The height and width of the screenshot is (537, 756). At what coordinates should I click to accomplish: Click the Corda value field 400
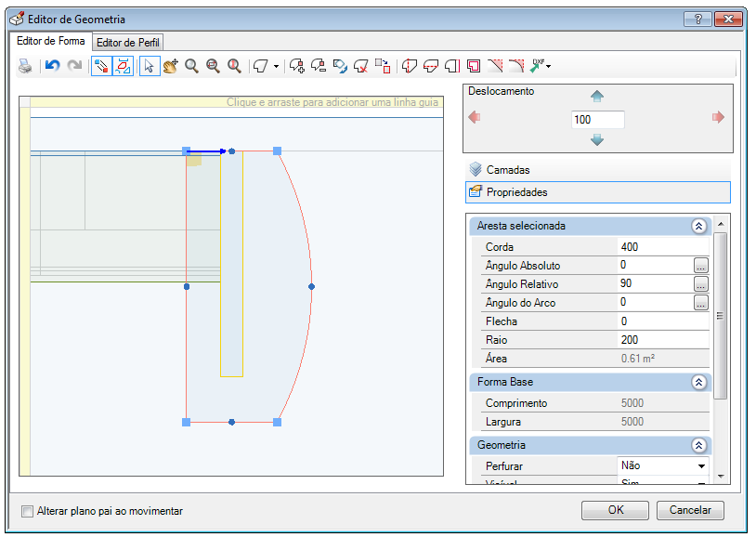tap(663, 247)
